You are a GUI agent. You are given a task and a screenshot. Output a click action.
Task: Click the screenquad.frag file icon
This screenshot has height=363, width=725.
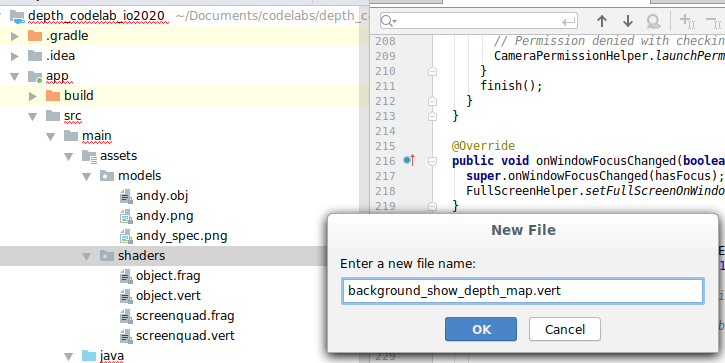point(126,316)
